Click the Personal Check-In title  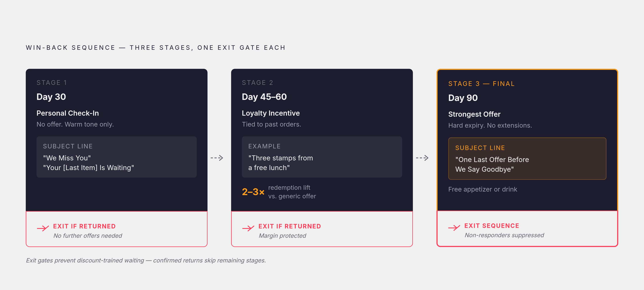point(67,113)
